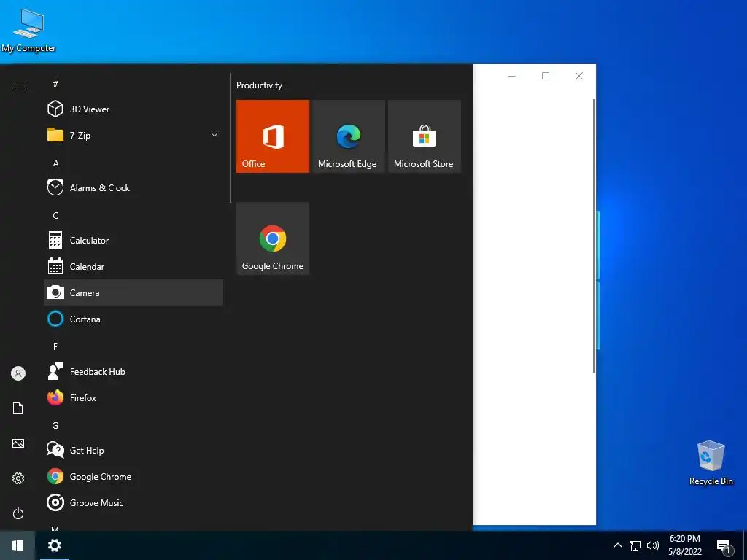Click the app list scrollbar

tap(231, 138)
